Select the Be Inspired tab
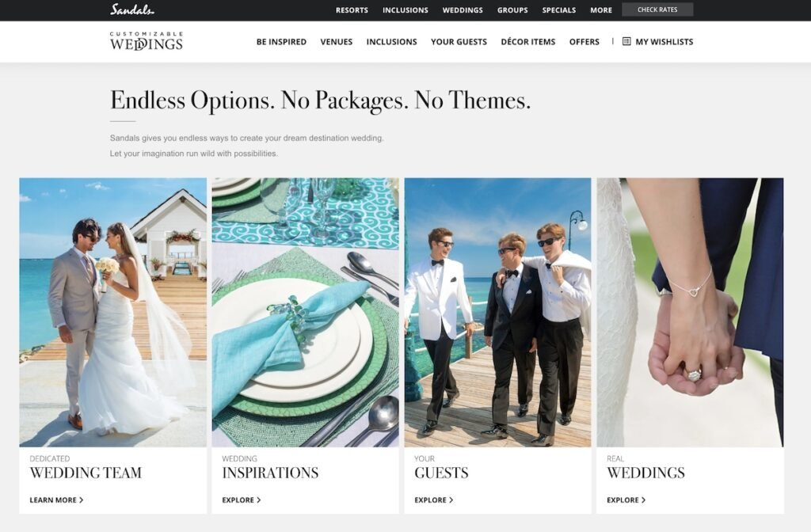Screen dimensions: 811x532 (281, 42)
